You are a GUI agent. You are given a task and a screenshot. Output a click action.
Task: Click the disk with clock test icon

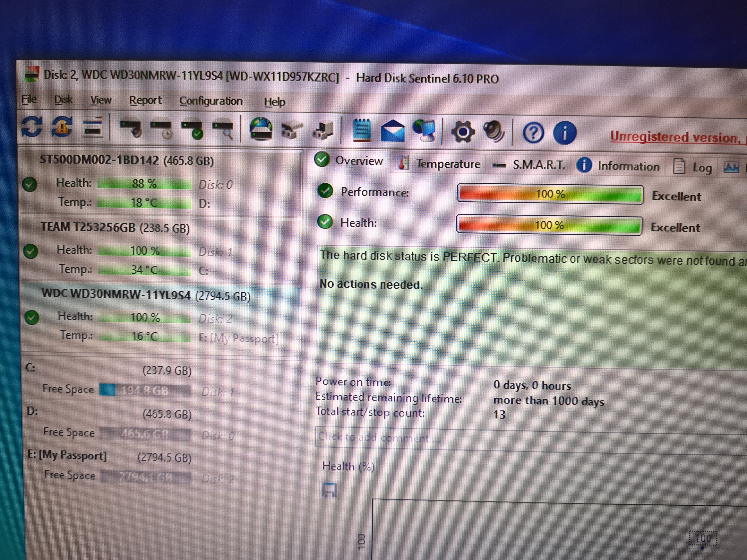pos(162,130)
